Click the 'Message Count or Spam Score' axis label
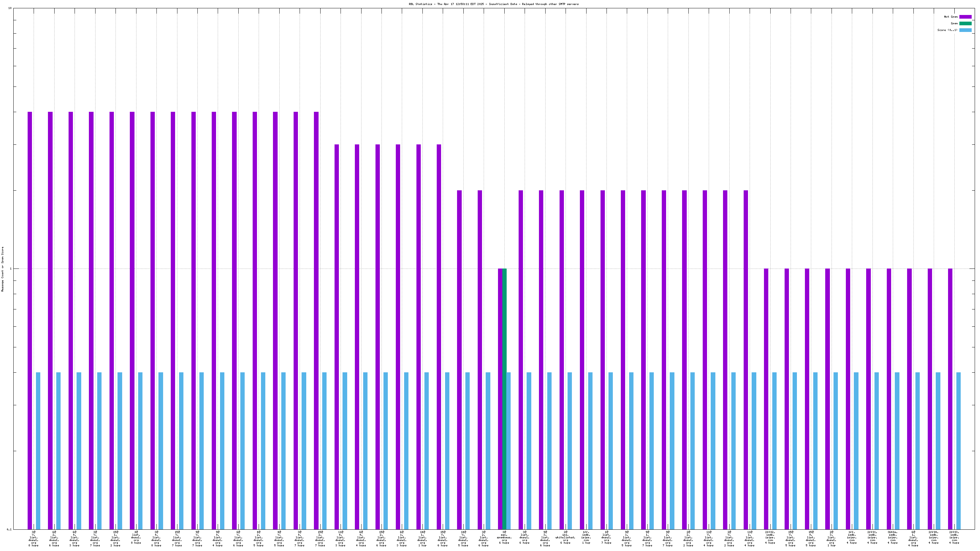 click(x=2, y=269)
